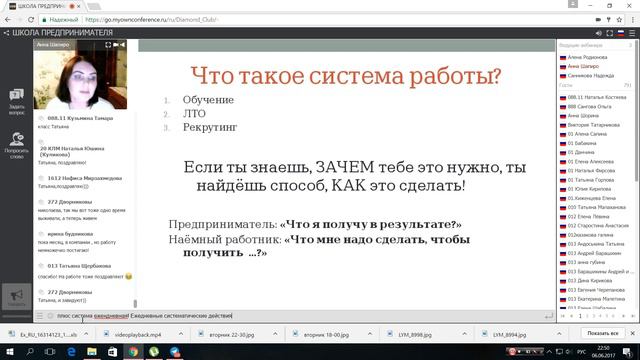Open the Telegram app on the taskbar
640x360 pixels.
tap(175, 351)
